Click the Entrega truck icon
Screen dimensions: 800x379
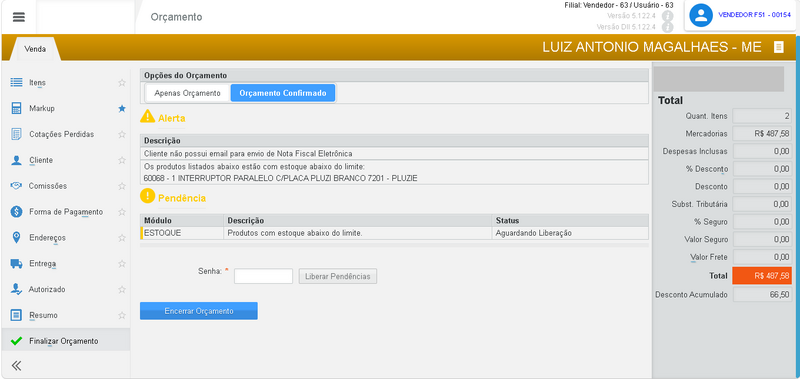click(16, 264)
